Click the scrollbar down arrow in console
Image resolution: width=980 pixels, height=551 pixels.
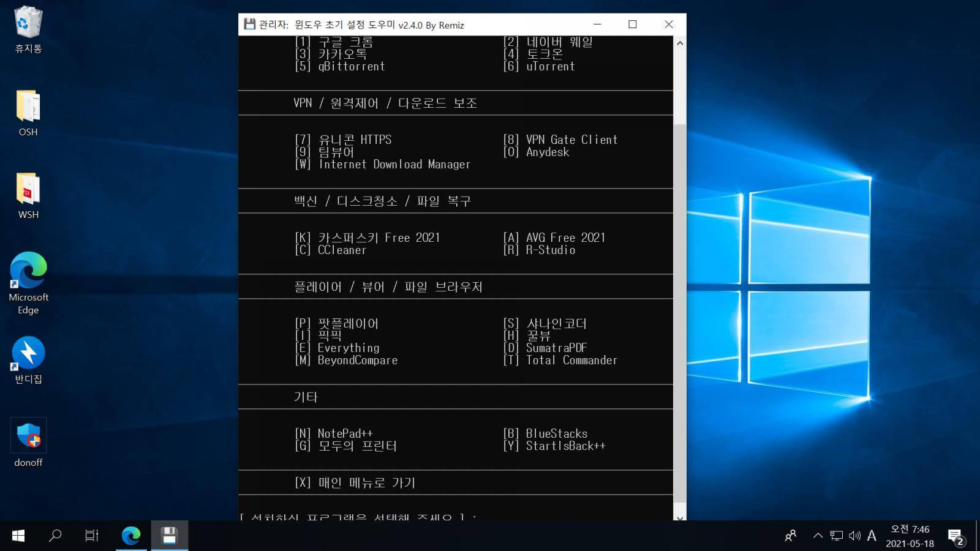[679, 516]
